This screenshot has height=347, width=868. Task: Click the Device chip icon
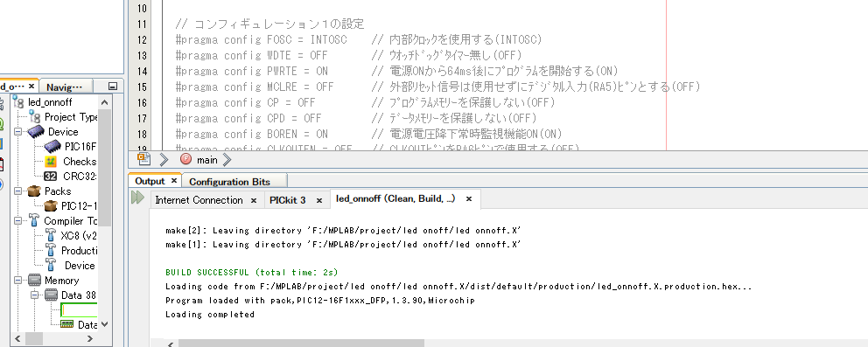tap(35, 132)
